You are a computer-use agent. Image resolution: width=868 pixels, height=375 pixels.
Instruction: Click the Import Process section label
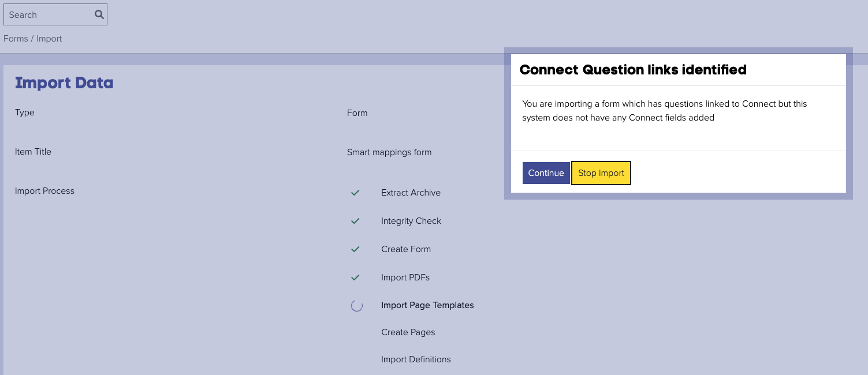coord(44,190)
